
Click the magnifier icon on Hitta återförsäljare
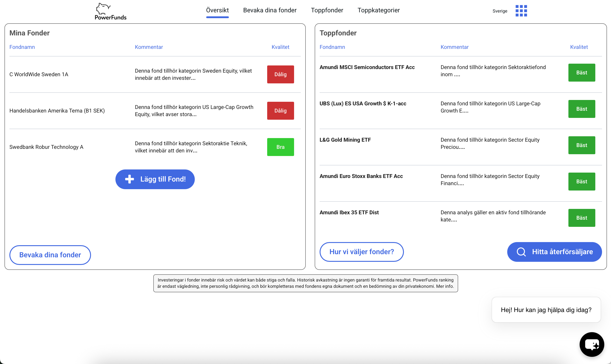(x=521, y=252)
